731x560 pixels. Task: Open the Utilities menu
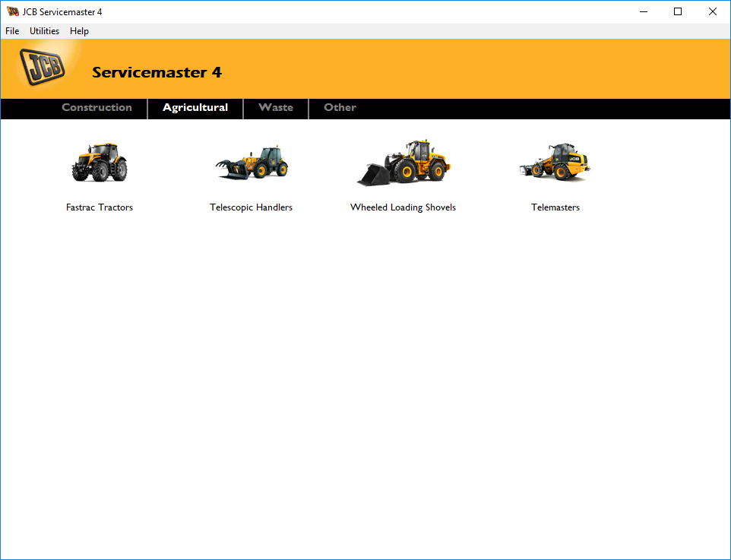pos(44,31)
